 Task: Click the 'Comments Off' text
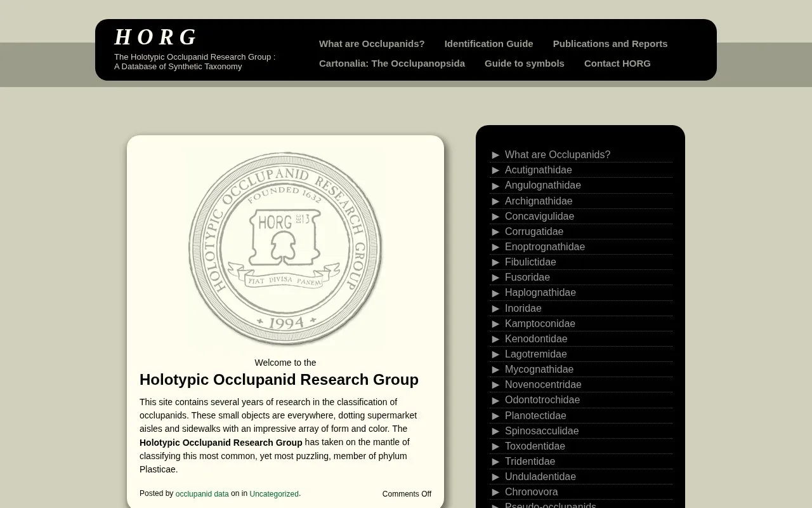407,494
